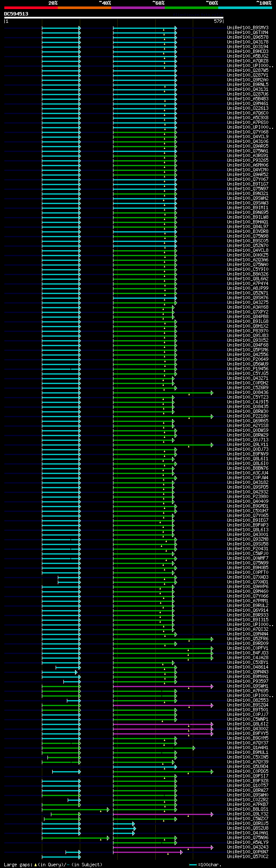Click the UniRef100_Q6V914 label
Viewport: 276px width, 868px height.
pyautogui.click(x=248, y=610)
